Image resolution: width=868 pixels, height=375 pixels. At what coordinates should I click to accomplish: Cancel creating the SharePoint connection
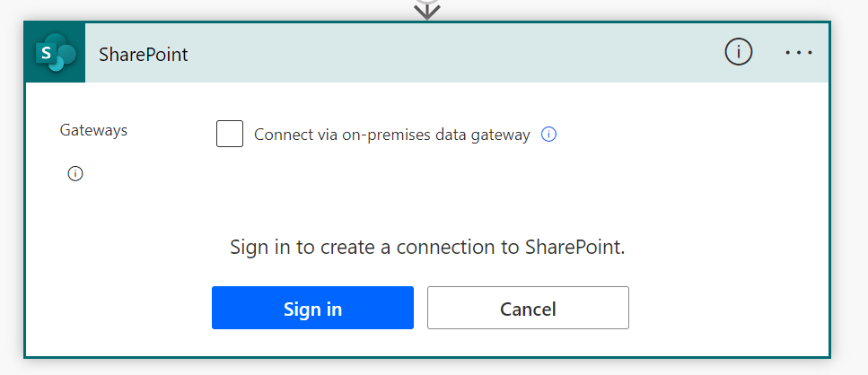528,309
